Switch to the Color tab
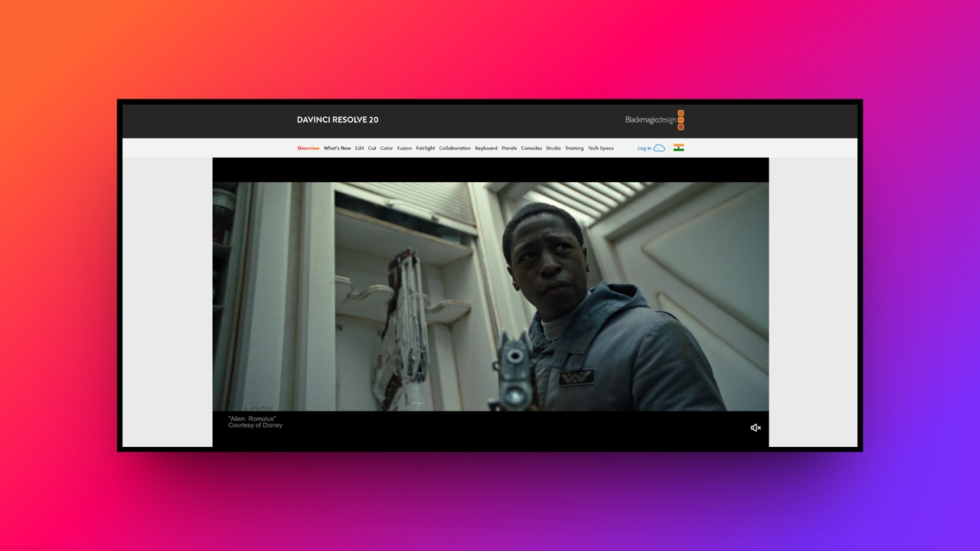This screenshot has width=980, height=551. pyautogui.click(x=387, y=148)
